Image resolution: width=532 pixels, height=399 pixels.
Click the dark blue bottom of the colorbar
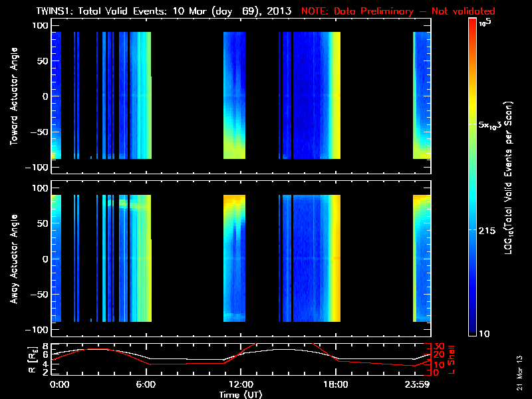point(473,329)
